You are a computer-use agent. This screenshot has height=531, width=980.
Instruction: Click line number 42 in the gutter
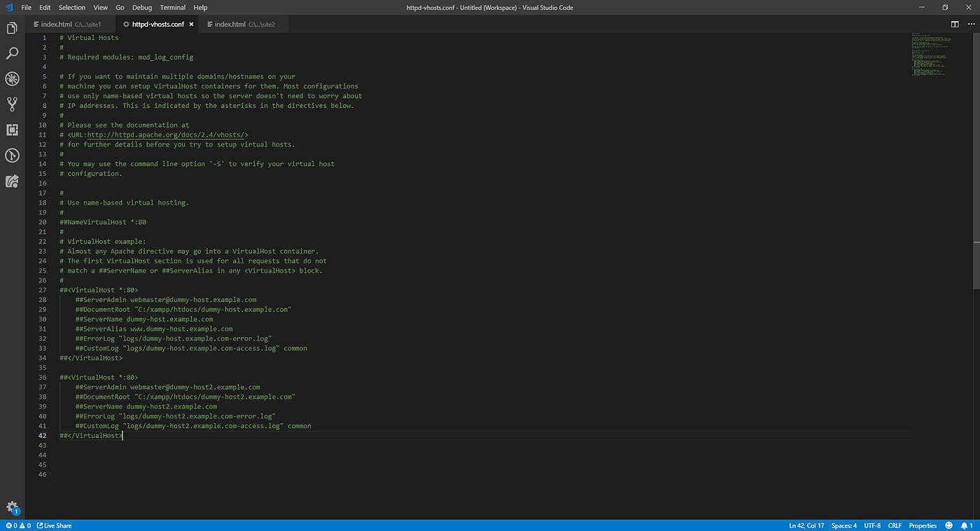(43, 436)
